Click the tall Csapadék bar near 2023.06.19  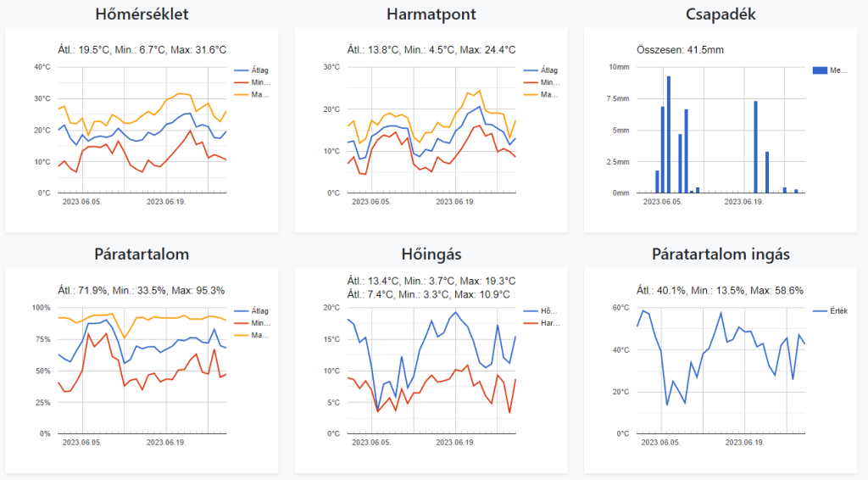755,146
